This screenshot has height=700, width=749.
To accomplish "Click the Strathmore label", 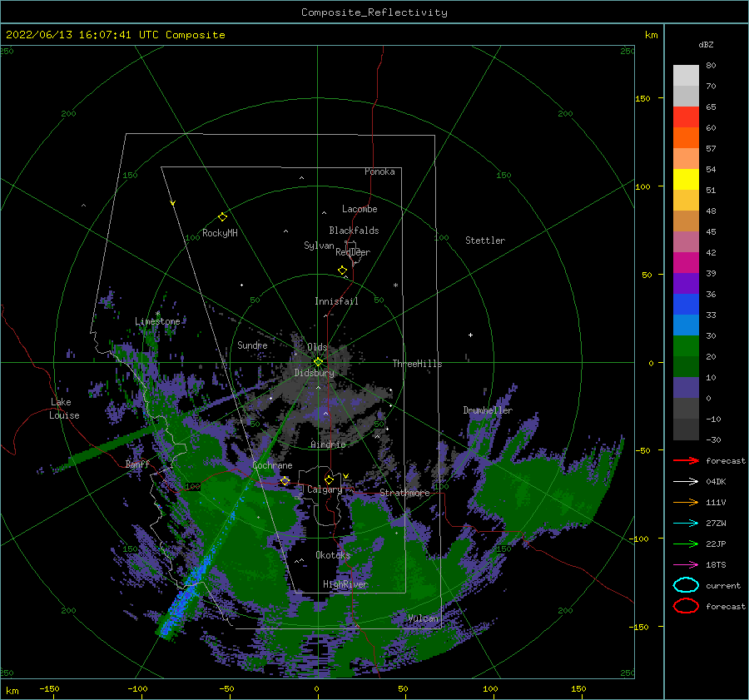I will click(404, 493).
